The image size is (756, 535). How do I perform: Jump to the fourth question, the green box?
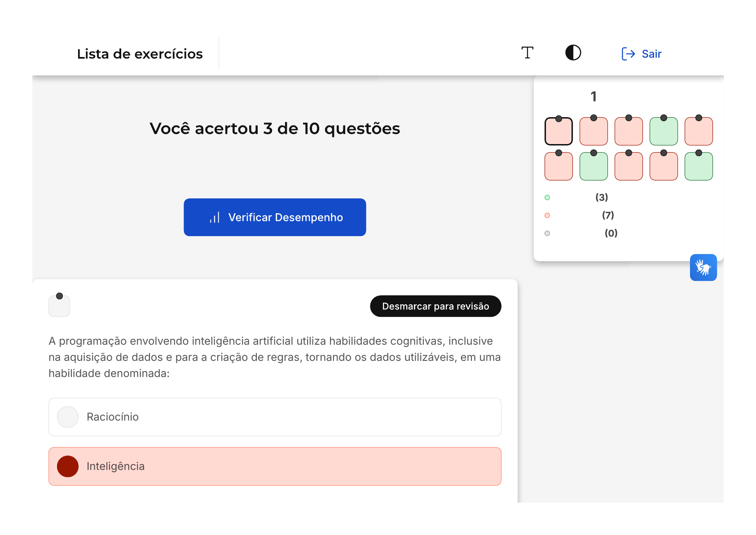(x=664, y=132)
